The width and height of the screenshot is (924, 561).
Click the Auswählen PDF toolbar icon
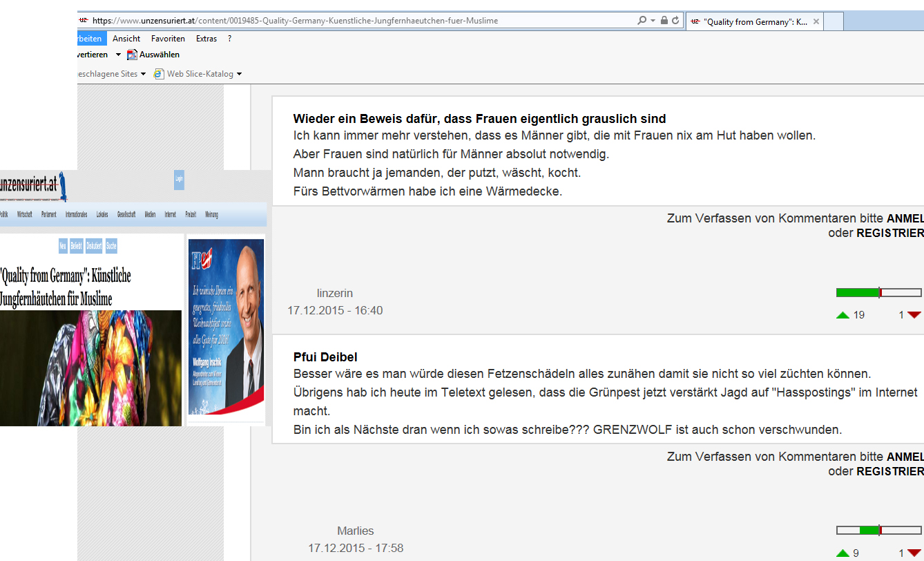coord(133,55)
